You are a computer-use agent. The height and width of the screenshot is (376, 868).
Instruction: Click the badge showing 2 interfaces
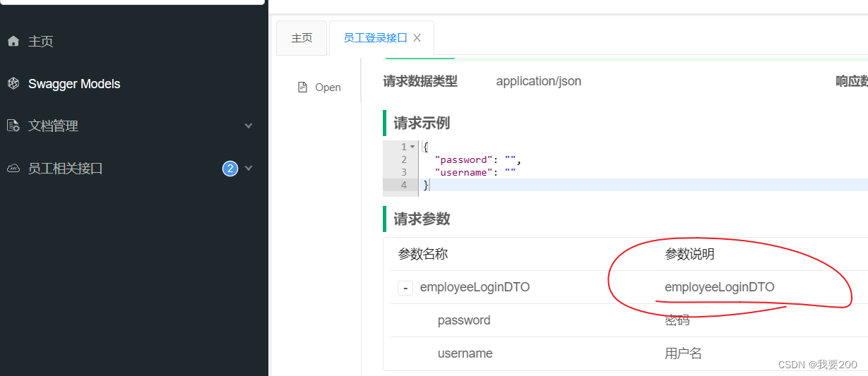click(230, 169)
